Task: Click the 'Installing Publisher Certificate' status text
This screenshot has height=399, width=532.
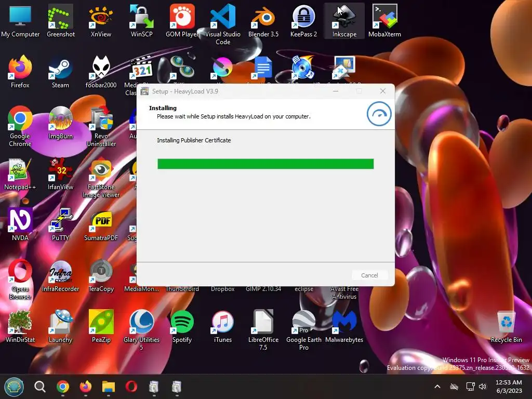Action: tap(194, 140)
